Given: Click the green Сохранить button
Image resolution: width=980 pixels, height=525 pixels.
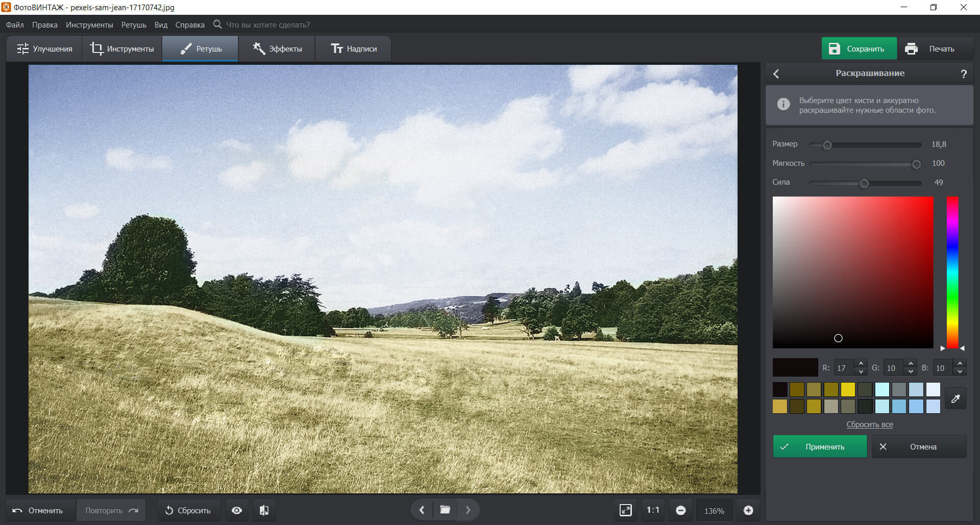Looking at the screenshot, I should [x=859, y=49].
